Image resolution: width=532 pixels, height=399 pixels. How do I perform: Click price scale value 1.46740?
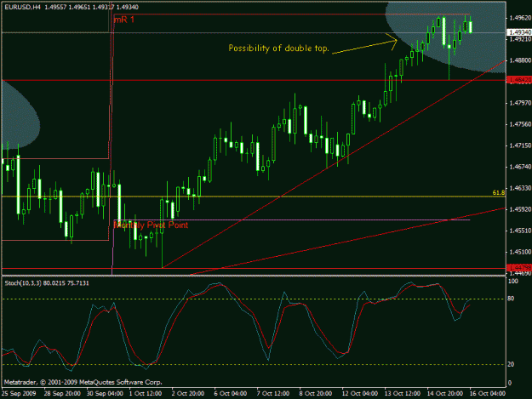(520, 167)
